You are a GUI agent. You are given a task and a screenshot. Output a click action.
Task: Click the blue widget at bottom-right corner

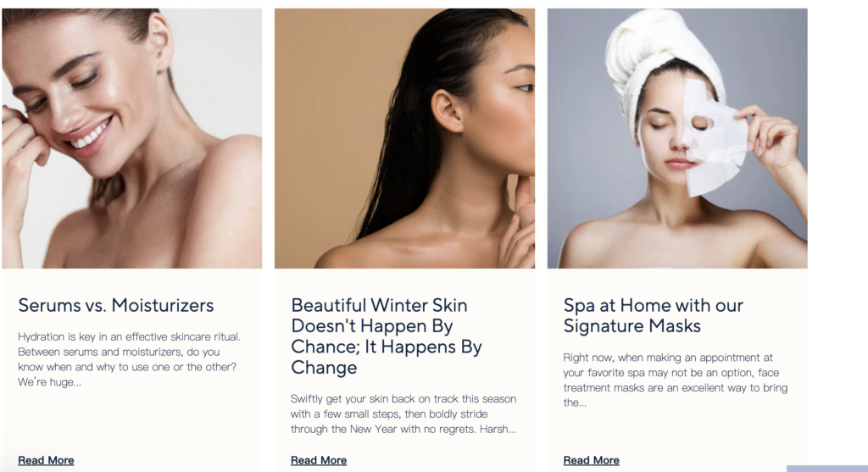pos(827,469)
